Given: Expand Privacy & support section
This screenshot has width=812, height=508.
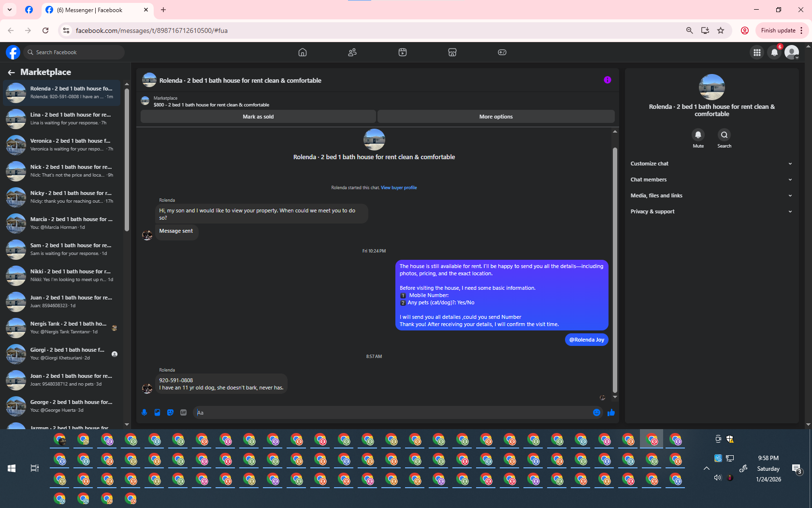Looking at the screenshot, I should [711, 211].
